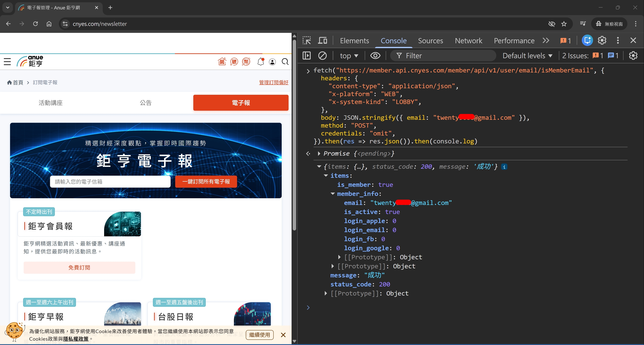The width and height of the screenshot is (644, 345).
Task: Go to 首頁 breadcrumb link
Action: pyautogui.click(x=15, y=83)
